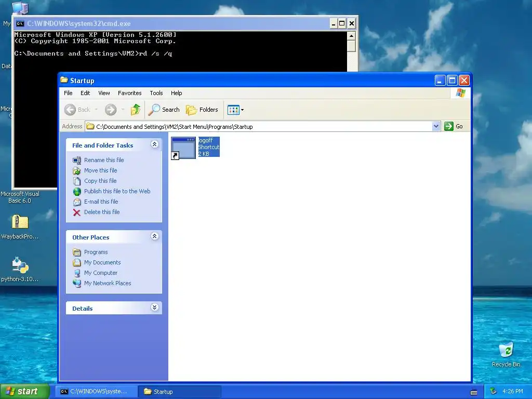This screenshot has width=532, height=399.
Task: Click the cmd window scroll up arrow
Action: tap(352, 36)
